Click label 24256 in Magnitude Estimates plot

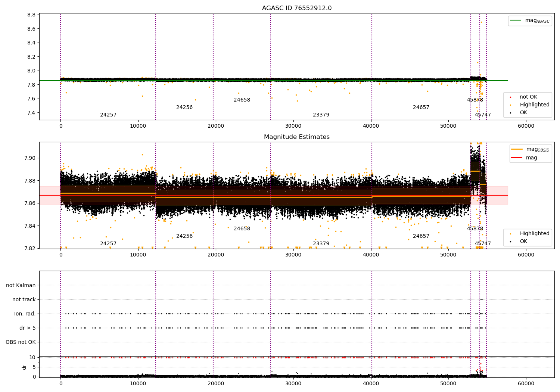184,236
